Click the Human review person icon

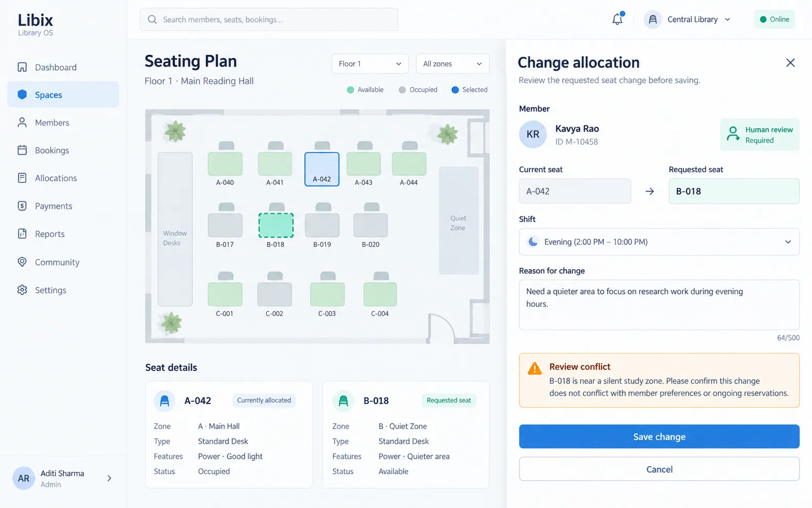pos(733,134)
